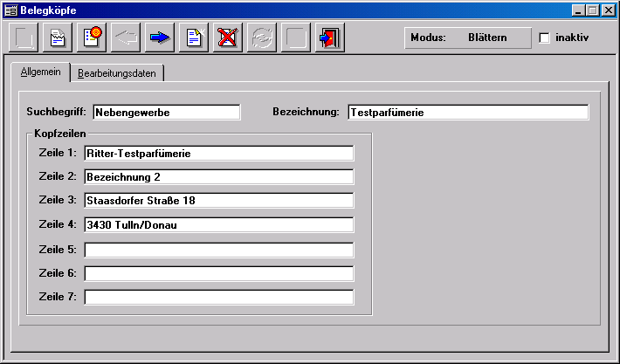Click the Zeile 7: label
Image resolution: width=620 pixels, height=364 pixels.
58,297
